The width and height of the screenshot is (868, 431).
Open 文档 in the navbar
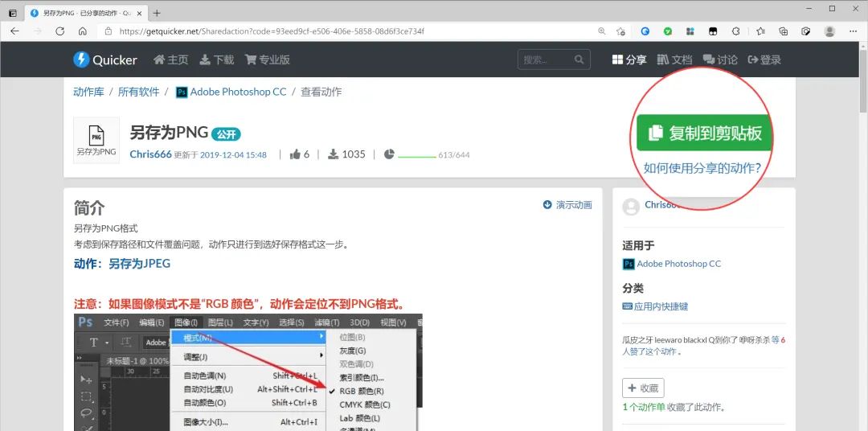tap(674, 60)
